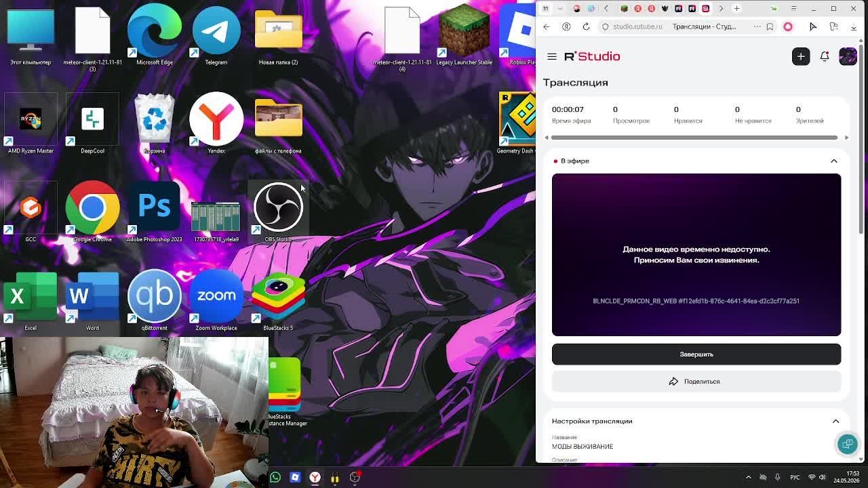868x488 pixels.
Task: Switch to the Minecraft block browser tab
Action: tap(624, 9)
